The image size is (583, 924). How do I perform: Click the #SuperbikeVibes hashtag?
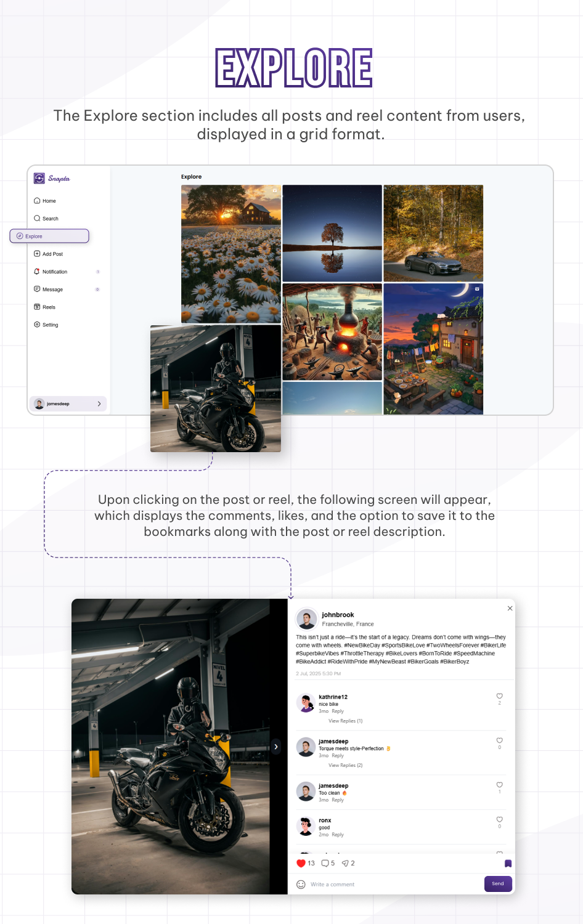317,654
